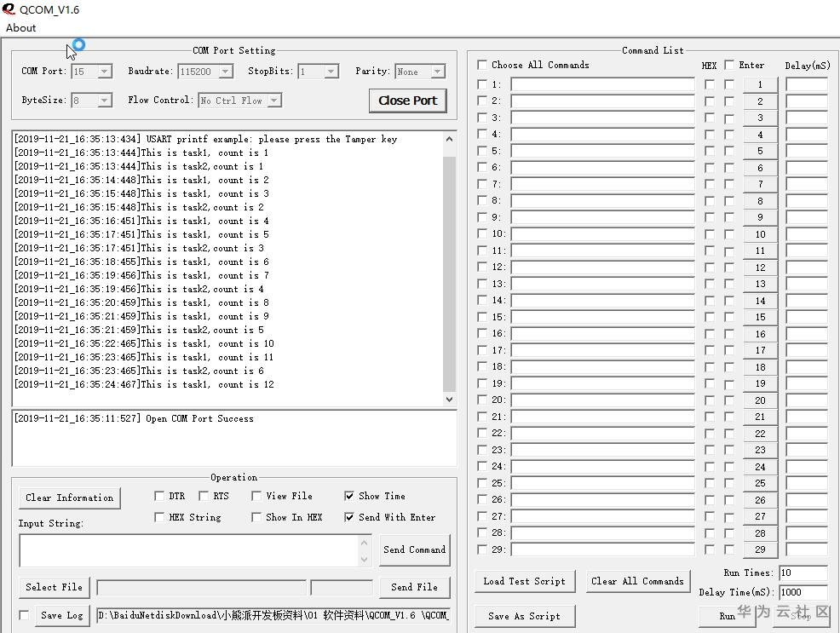
Task: Click Input String spinner down arrow
Action: coord(365,559)
